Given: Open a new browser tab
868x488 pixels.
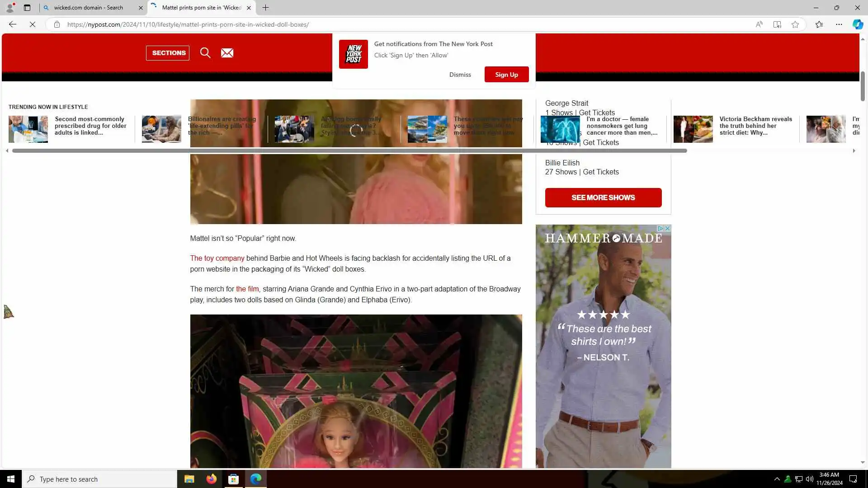Looking at the screenshot, I should pos(265,8).
